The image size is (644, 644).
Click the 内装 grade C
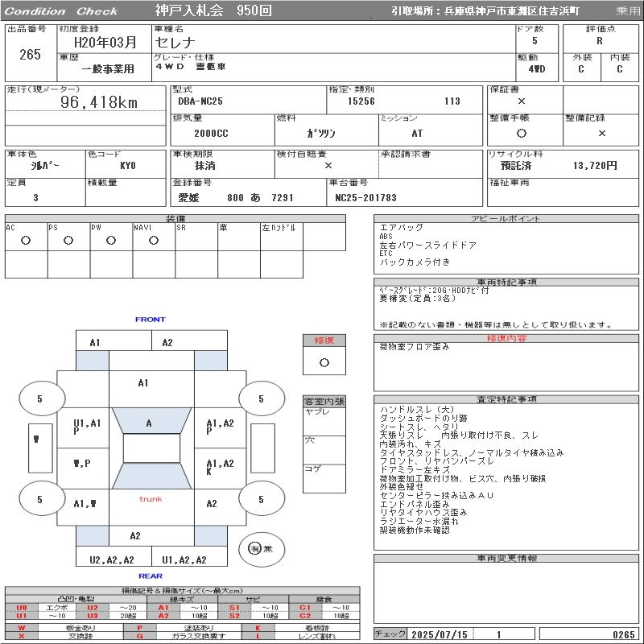pyautogui.click(x=619, y=69)
